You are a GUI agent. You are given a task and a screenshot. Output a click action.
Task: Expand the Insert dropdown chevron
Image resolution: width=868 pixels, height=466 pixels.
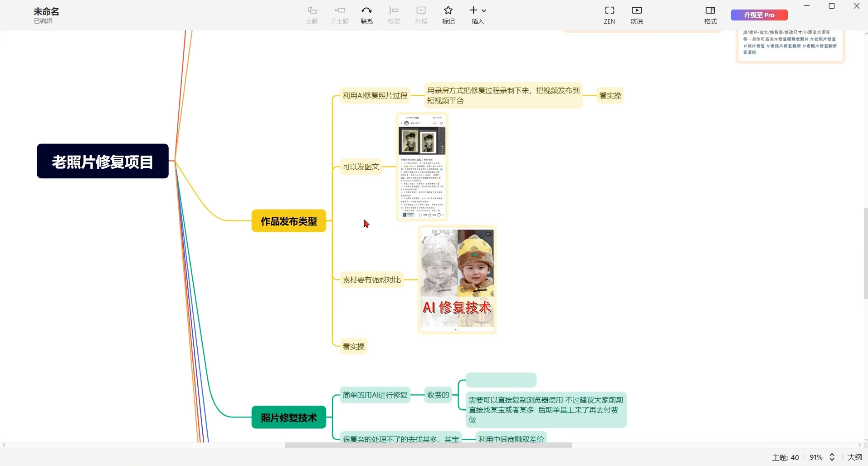[x=484, y=10]
